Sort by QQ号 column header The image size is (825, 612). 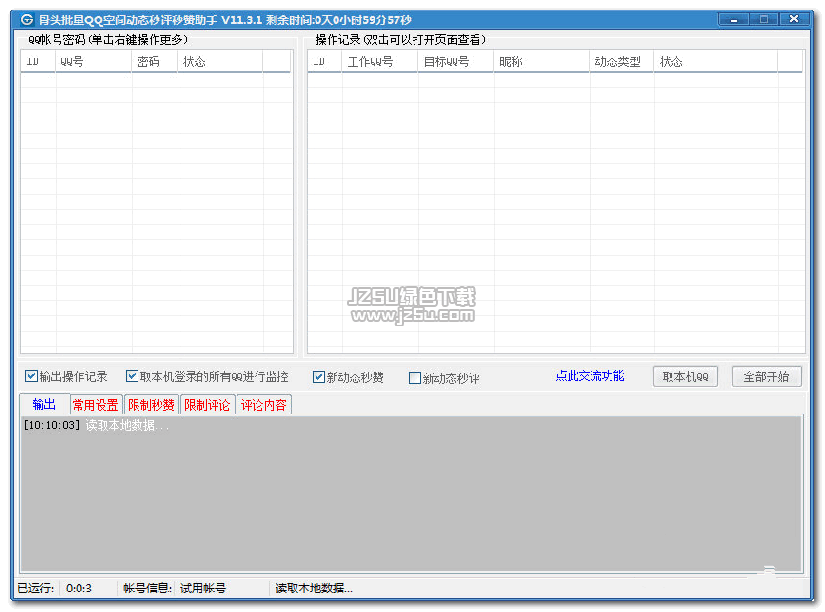93,62
